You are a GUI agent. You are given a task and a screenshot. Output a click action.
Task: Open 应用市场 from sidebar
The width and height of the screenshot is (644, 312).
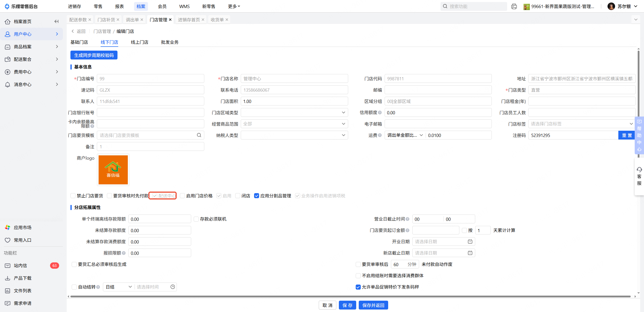pyautogui.click(x=23, y=227)
